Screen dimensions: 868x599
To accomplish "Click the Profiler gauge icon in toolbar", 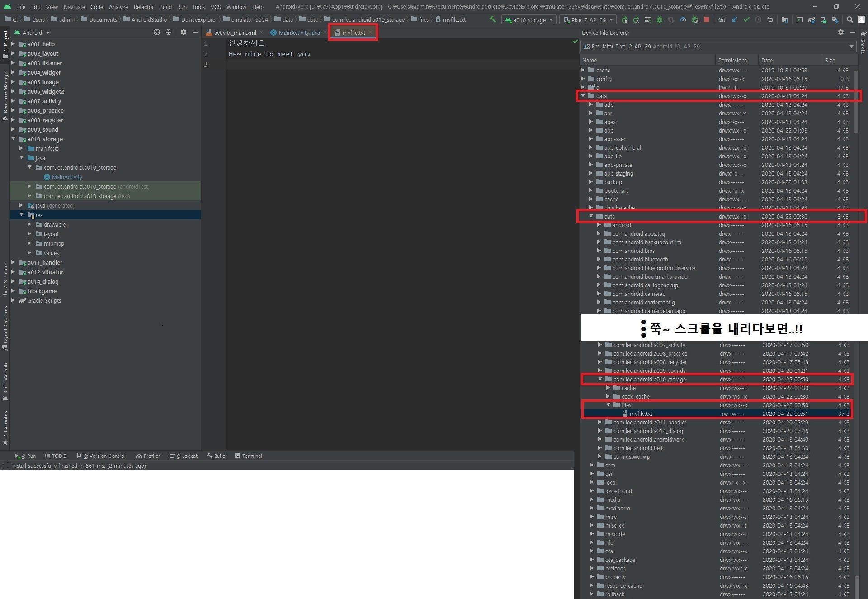I will (x=683, y=19).
